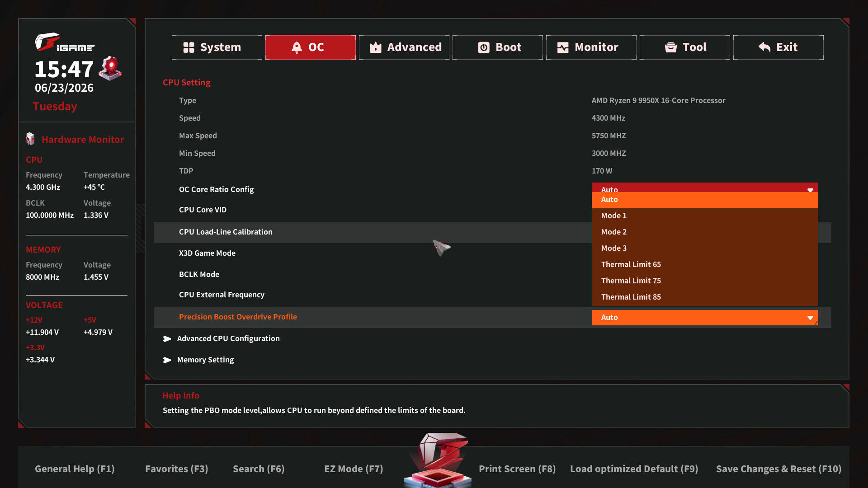The image size is (868, 488).
Task: Click the +3.344 V voltage reading
Action: pos(40,360)
